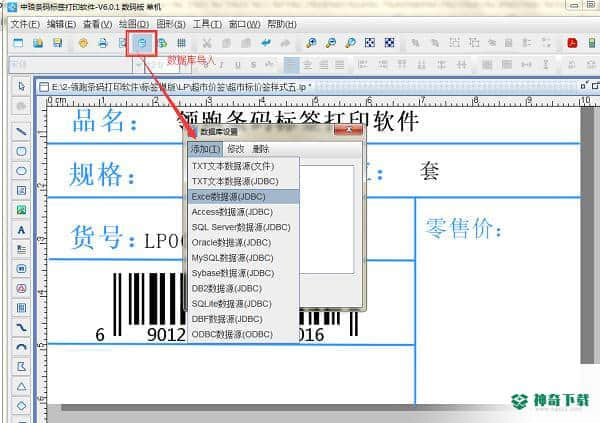This screenshot has width=600, height=423.
Task: Click the redo arrow icon
Action: click(x=285, y=43)
